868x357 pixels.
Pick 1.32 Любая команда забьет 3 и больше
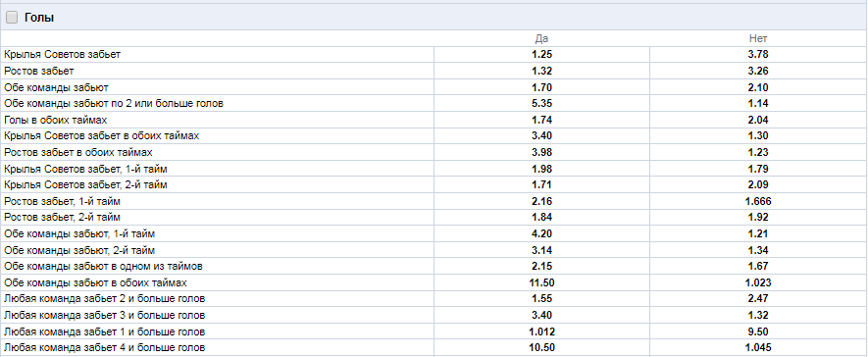(x=758, y=316)
